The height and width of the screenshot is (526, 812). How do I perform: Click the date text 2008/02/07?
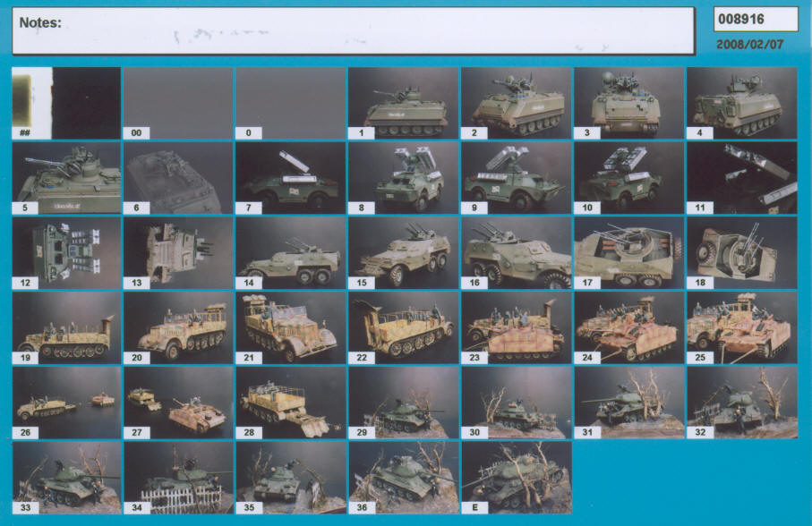[750, 45]
